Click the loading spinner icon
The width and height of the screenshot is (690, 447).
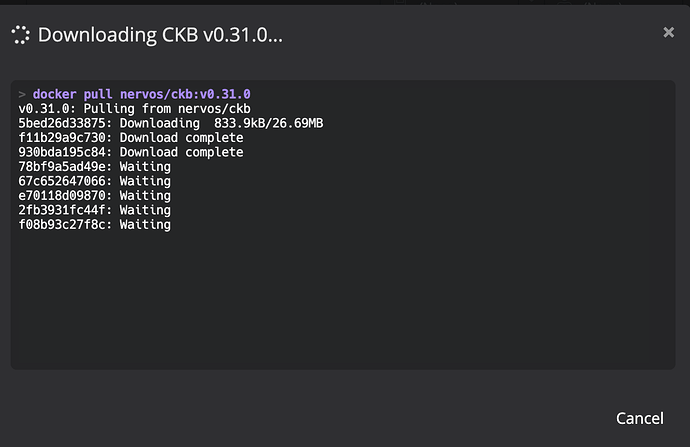tap(20, 35)
